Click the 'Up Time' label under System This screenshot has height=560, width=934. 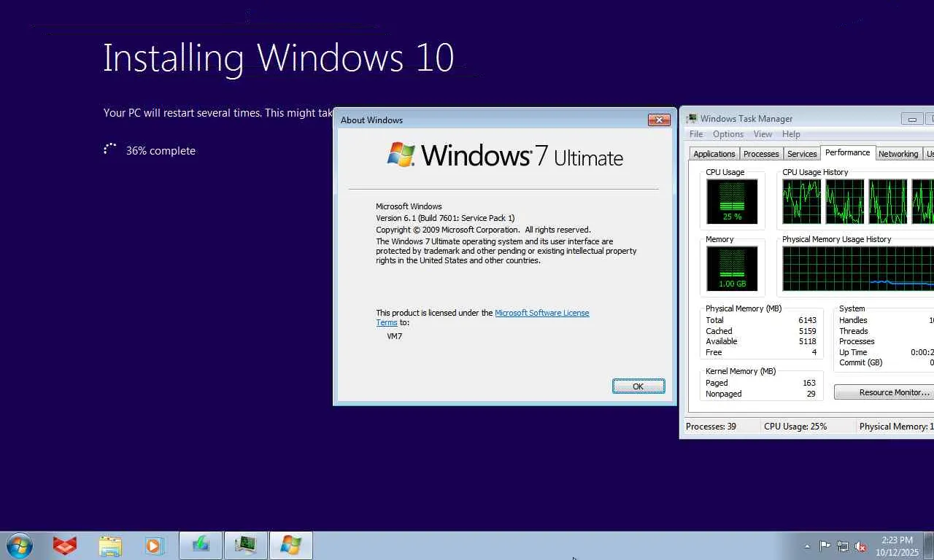tap(854, 352)
